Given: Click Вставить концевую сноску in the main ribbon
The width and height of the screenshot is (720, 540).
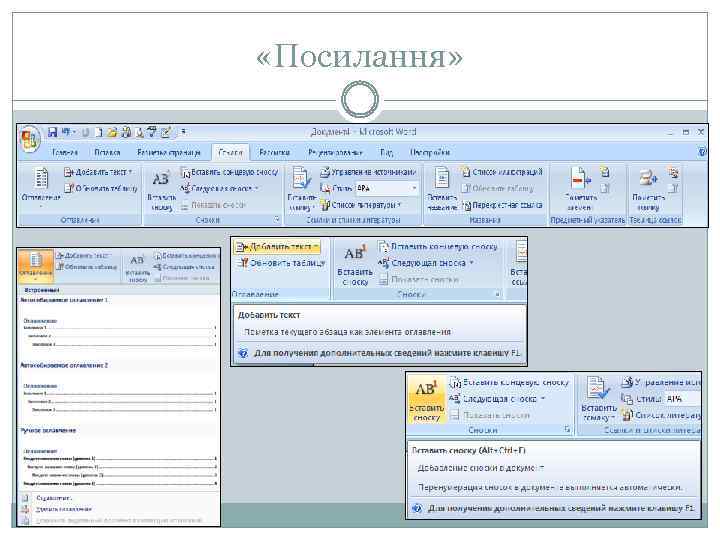Looking at the screenshot, I should (x=230, y=172).
